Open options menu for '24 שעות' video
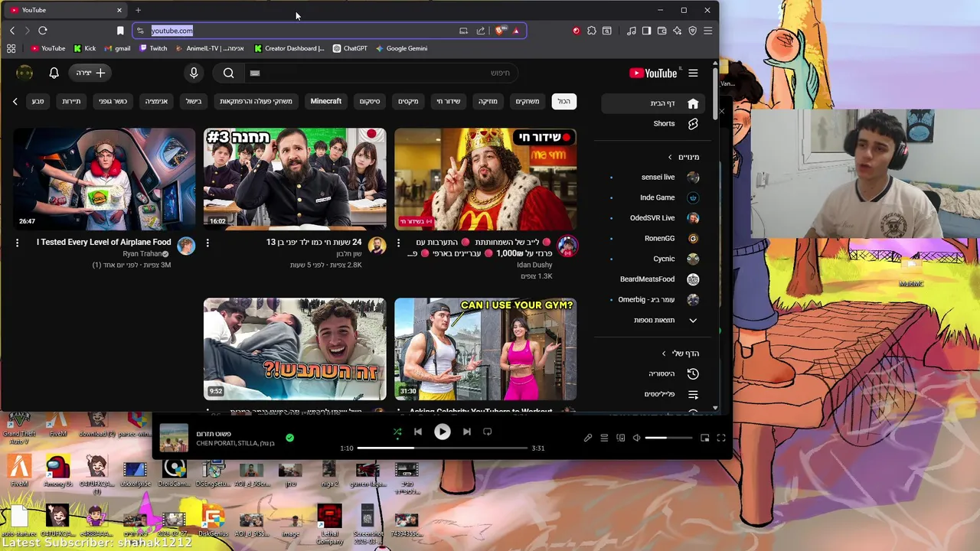Image resolution: width=980 pixels, height=551 pixels. [207, 243]
